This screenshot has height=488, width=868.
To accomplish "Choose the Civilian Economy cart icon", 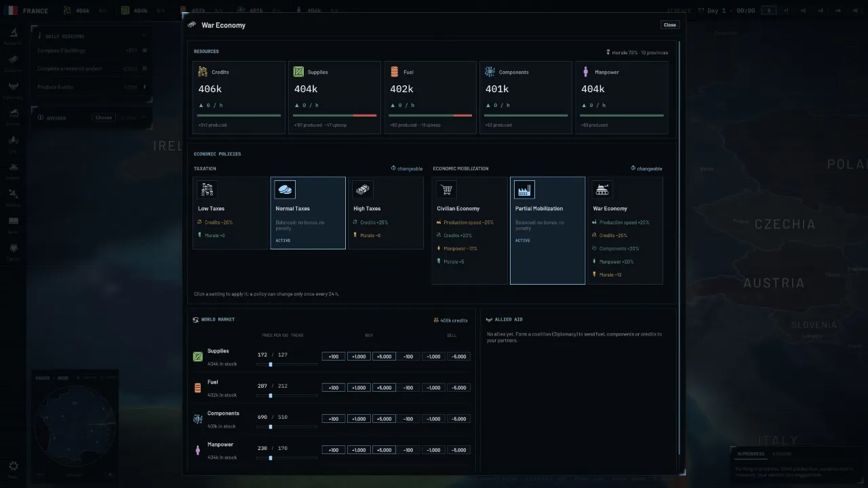I will pyautogui.click(x=446, y=190).
